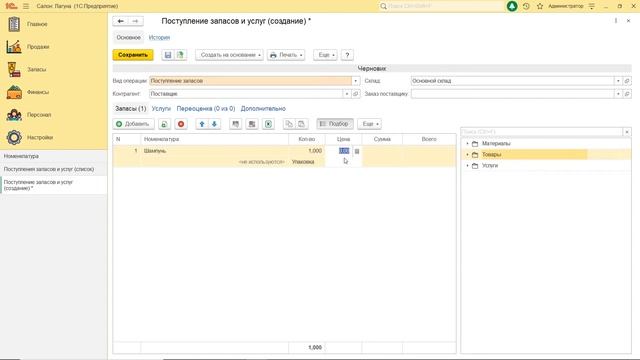Click the open-link icon next to Склад field
Screen dimensions: 640x360
tap(627, 81)
